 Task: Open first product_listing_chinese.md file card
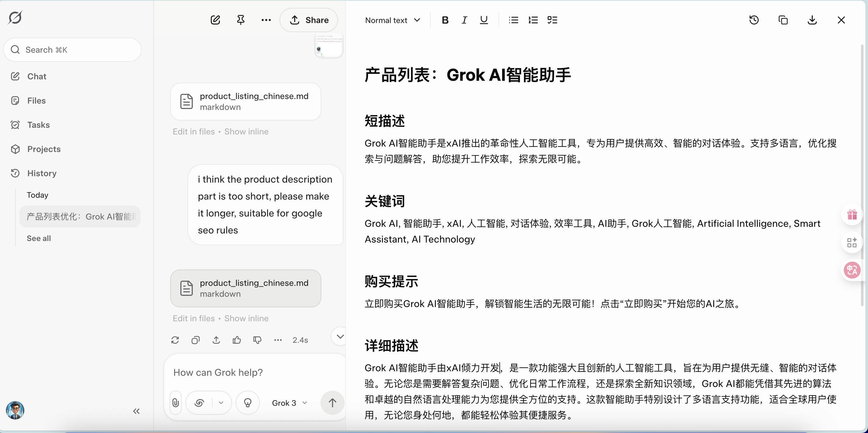246,102
